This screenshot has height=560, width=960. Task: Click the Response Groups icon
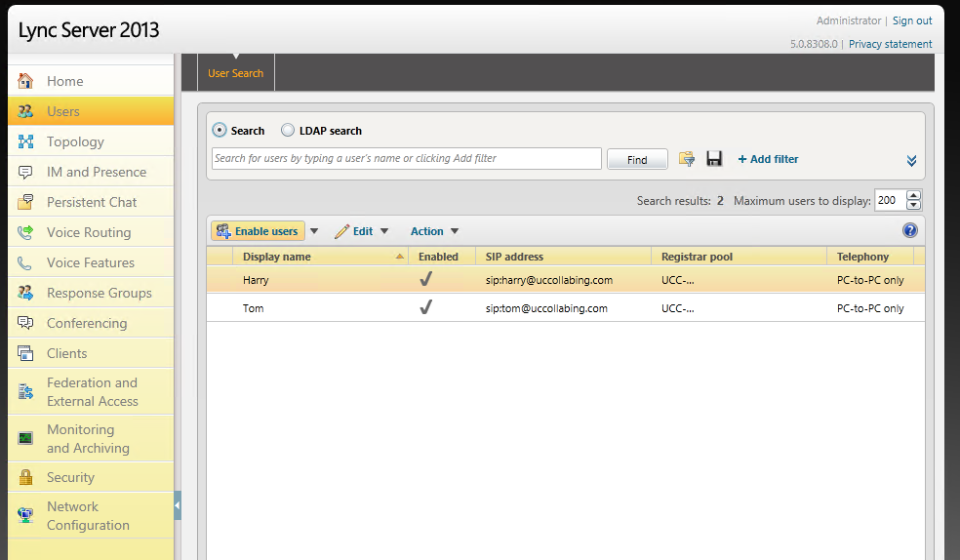pyautogui.click(x=25, y=293)
